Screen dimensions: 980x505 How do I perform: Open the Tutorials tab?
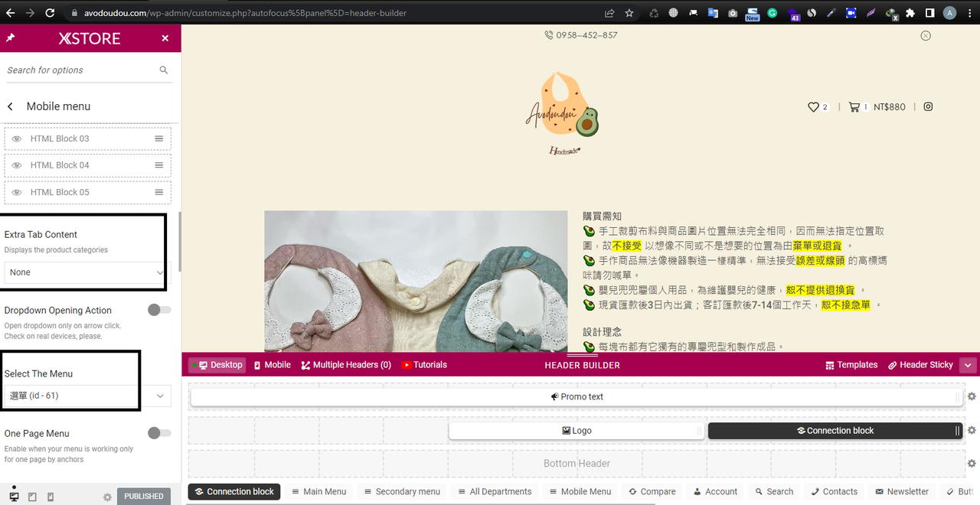pos(424,365)
